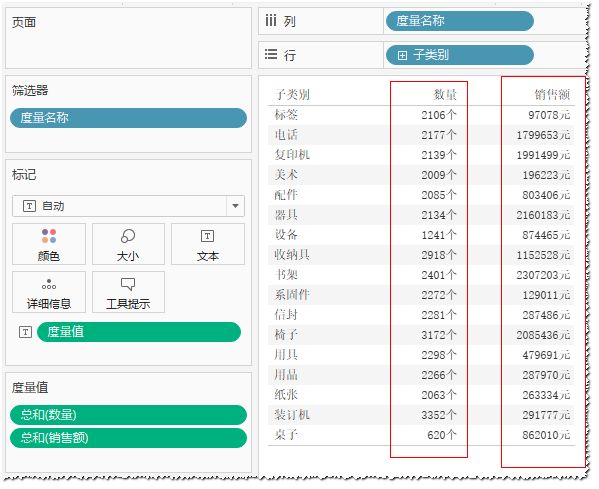Select the 美术 row label
This screenshot has height=489, width=599.
tap(286, 175)
